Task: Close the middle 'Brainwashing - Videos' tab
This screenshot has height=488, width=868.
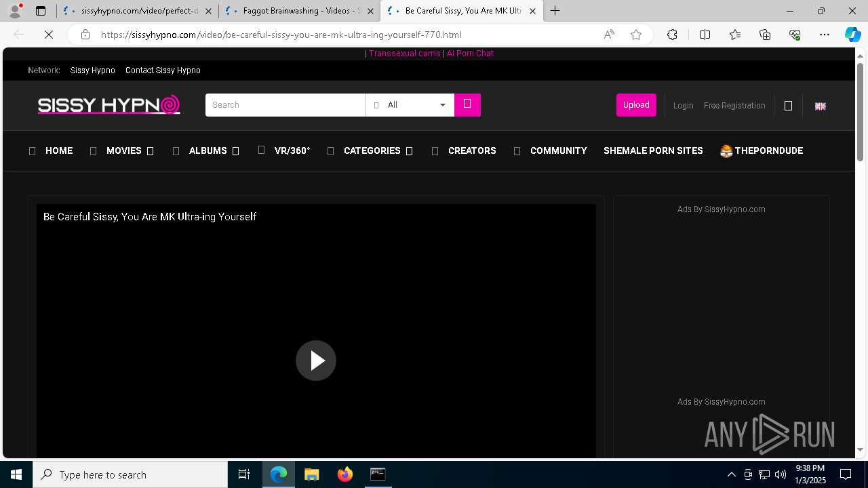Action: (x=370, y=11)
